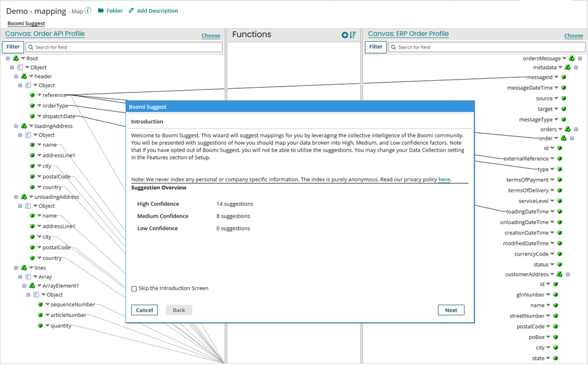588x365 pixels.
Task: Click Choose for Order API Profile
Action: [211, 36]
